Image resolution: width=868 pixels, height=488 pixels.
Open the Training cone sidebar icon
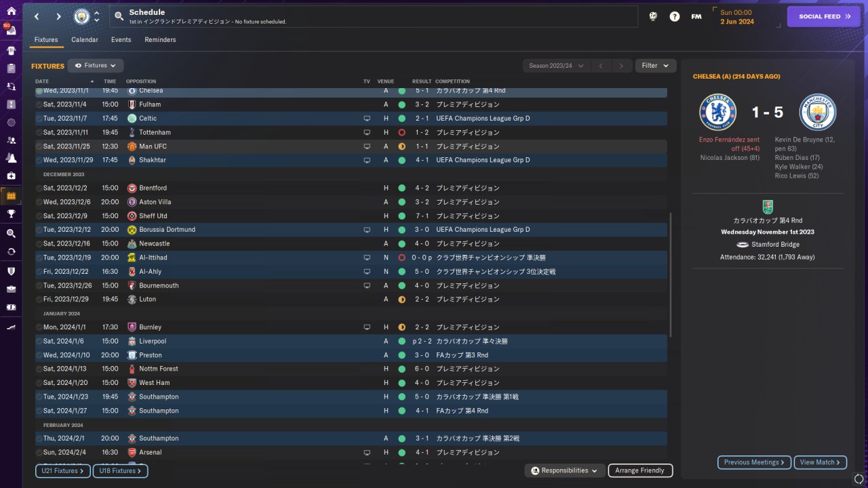pyautogui.click(x=11, y=158)
